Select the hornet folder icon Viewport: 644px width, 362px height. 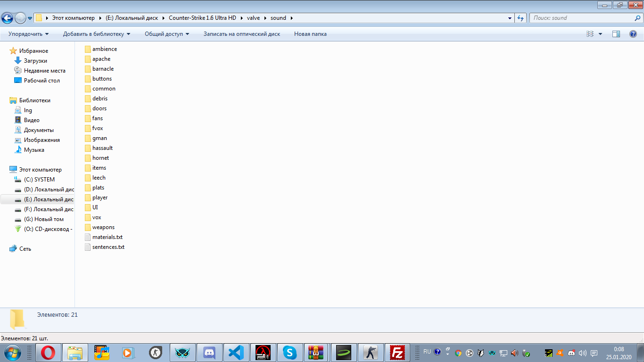click(88, 158)
